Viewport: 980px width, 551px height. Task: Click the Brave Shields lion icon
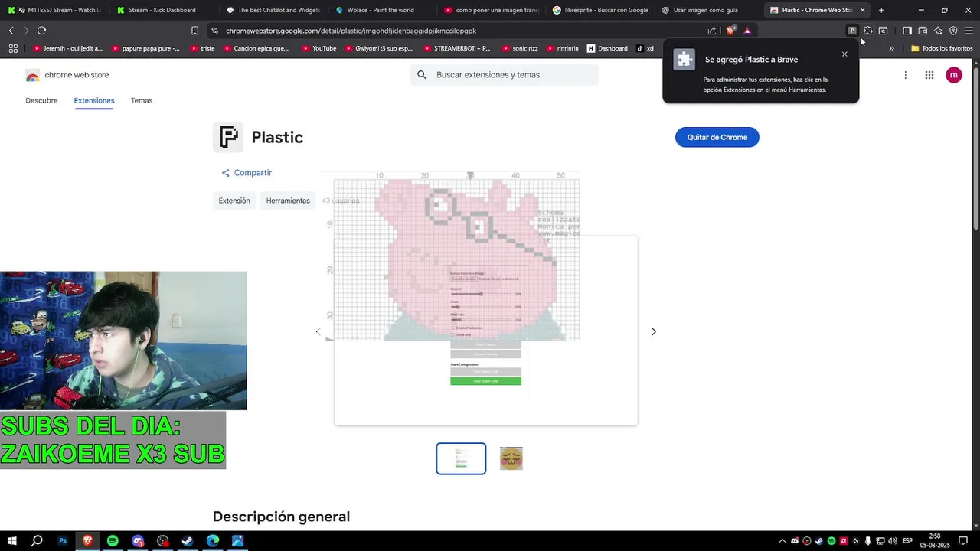[x=730, y=31]
